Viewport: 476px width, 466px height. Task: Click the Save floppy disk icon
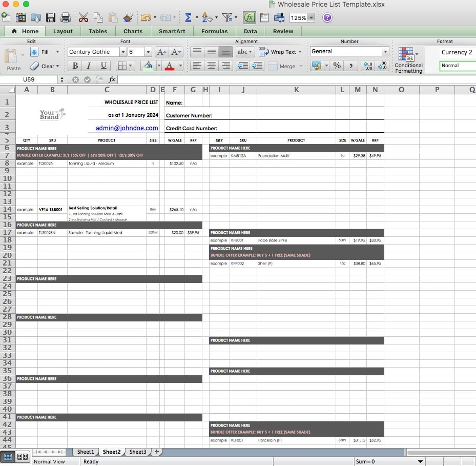click(x=51, y=17)
